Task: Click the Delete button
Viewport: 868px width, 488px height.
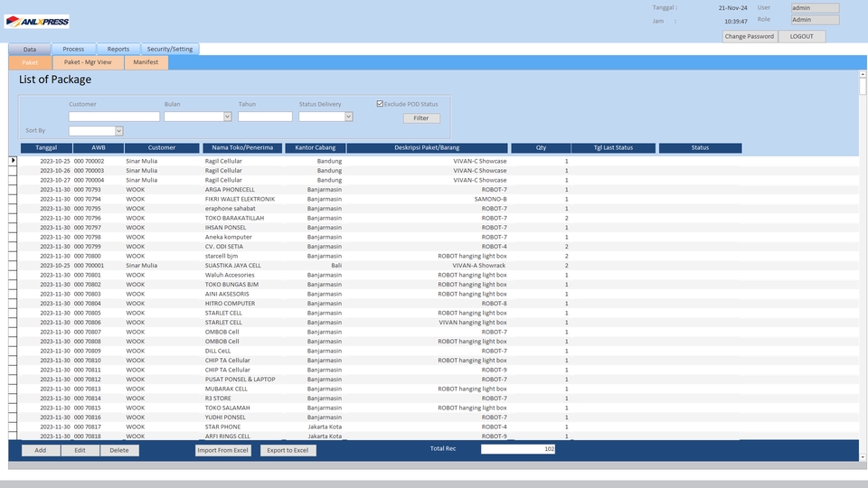Action: point(119,450)
